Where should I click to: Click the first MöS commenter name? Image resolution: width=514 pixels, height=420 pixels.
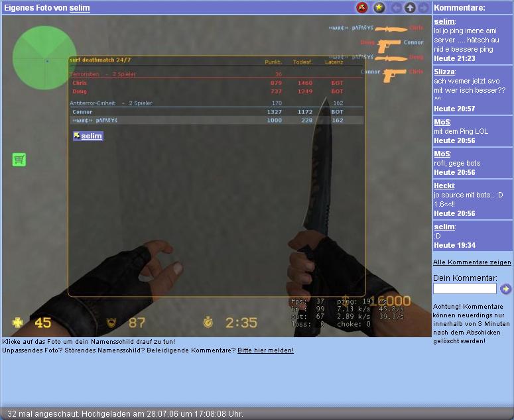point(442,122)
